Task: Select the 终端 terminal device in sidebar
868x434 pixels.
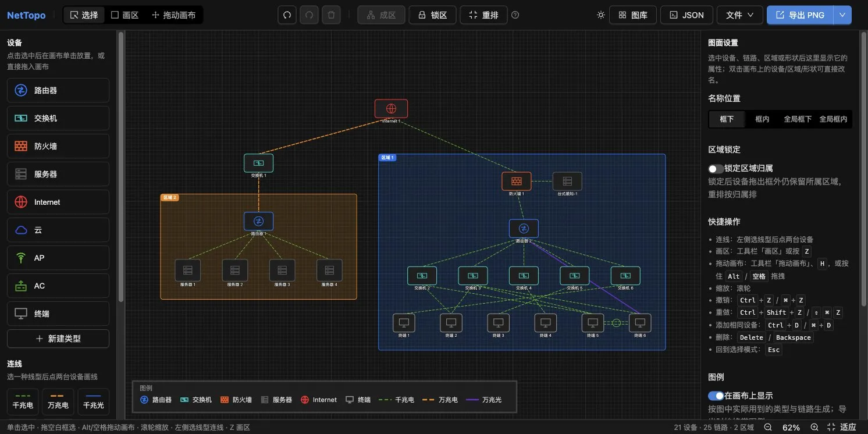Action: coord(58,314)
